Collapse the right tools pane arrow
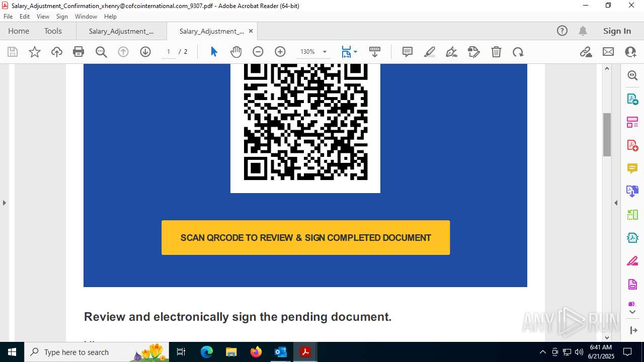The image size is (644, 362). 616,203
